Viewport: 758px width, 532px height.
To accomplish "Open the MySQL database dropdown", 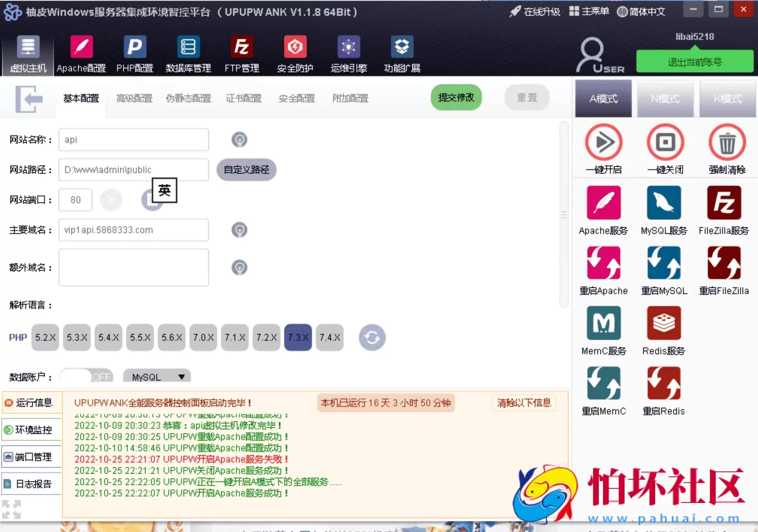I will point(157,376).
